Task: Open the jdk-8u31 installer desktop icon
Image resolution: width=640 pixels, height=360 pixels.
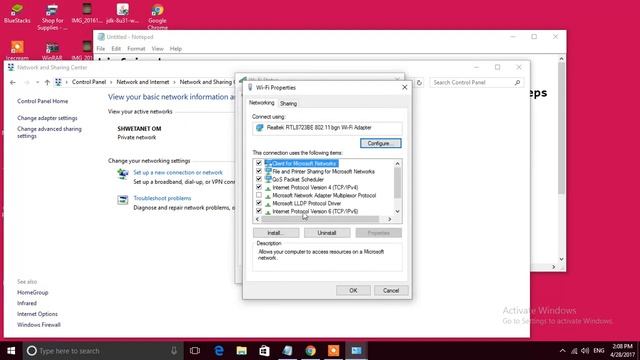Action: point(122,13)
